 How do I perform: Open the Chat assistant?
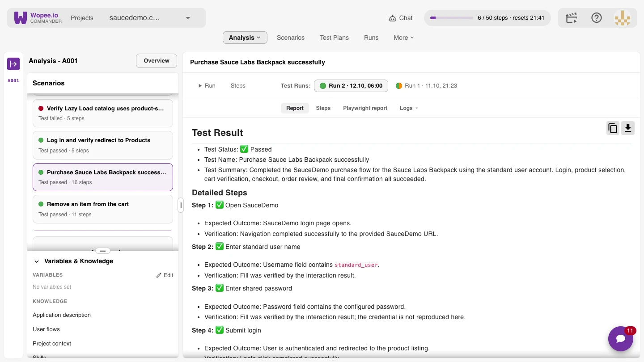pyautogui.click(x=401, y=18)
